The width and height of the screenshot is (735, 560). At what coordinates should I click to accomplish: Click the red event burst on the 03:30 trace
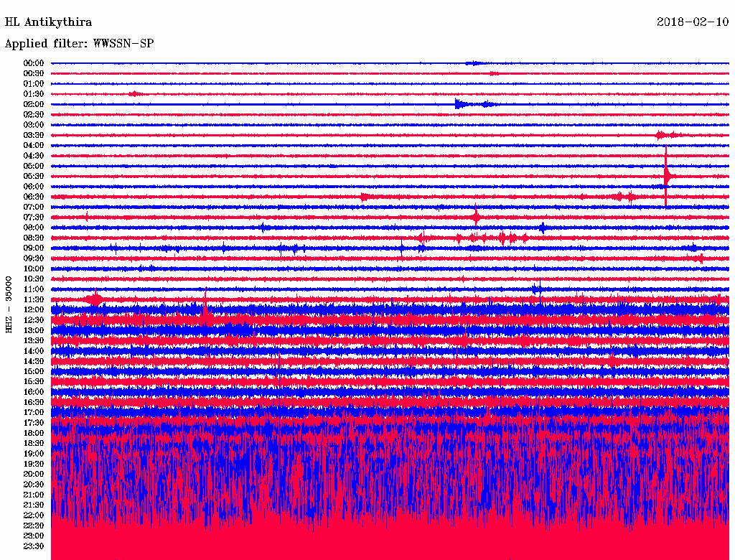point(668,135)
